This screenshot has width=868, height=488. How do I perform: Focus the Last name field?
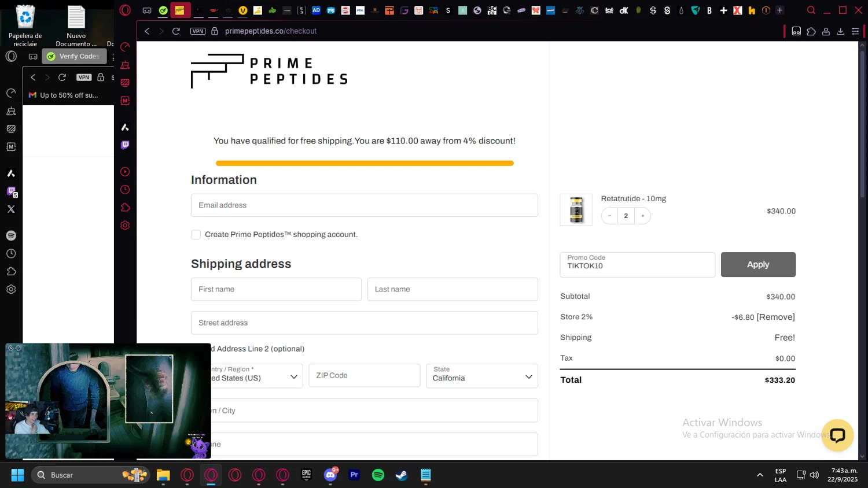[x=453, y=290]
